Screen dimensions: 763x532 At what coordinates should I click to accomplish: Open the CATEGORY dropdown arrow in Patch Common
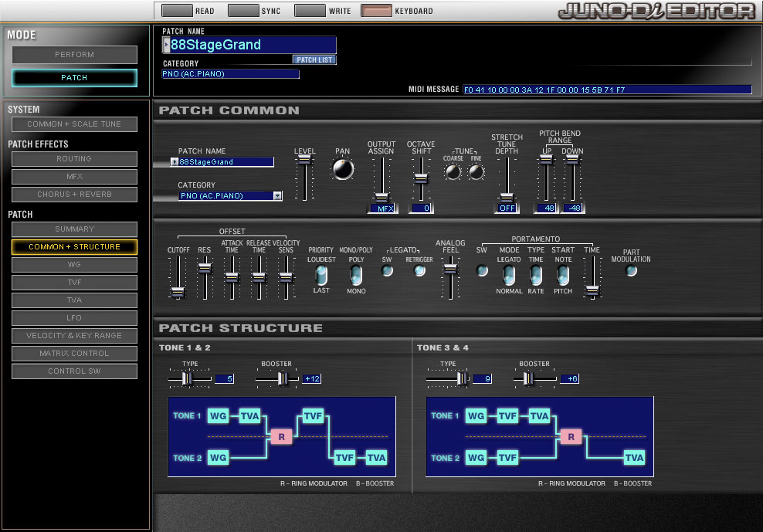(x=277, y=195)
